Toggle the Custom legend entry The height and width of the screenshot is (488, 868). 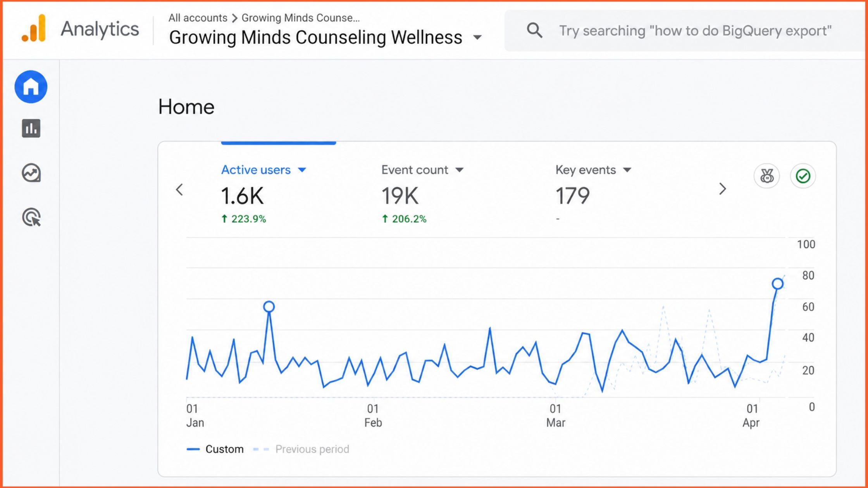(215, 449)
